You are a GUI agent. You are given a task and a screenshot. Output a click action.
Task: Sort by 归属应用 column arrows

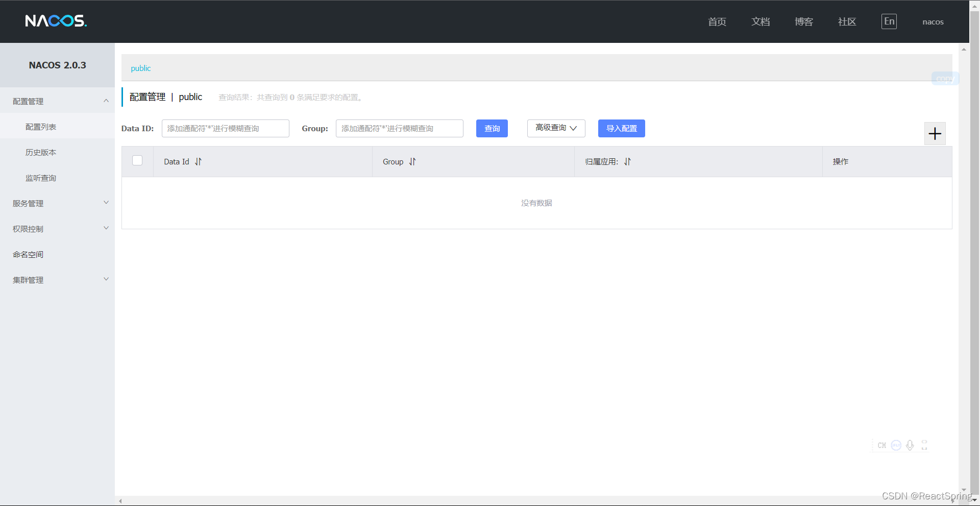point(627,162)
